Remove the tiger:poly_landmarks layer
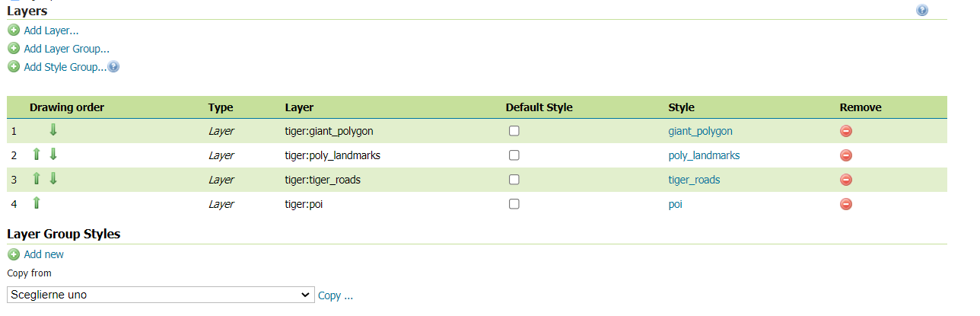 coord(845,155)
